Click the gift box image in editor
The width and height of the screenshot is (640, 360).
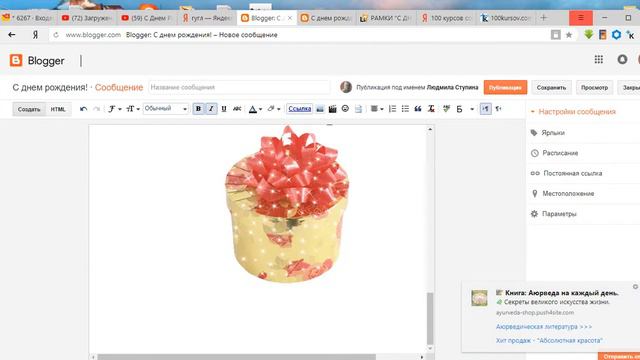(287, 204)
